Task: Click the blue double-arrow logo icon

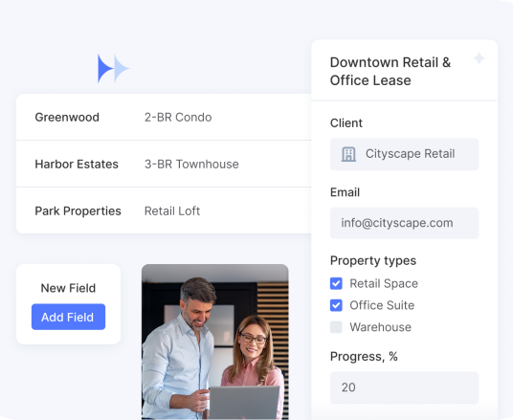Action: (x=114, y=68)
